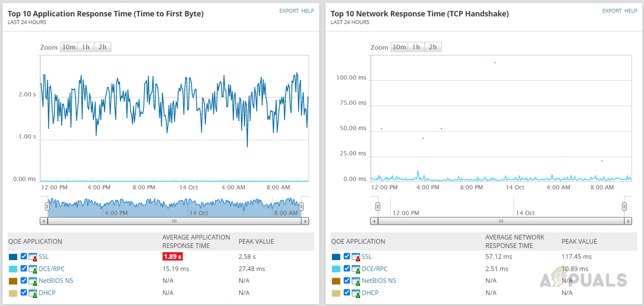
Task: Open Help for Network Response Time panel
Action: coord(631,11)
